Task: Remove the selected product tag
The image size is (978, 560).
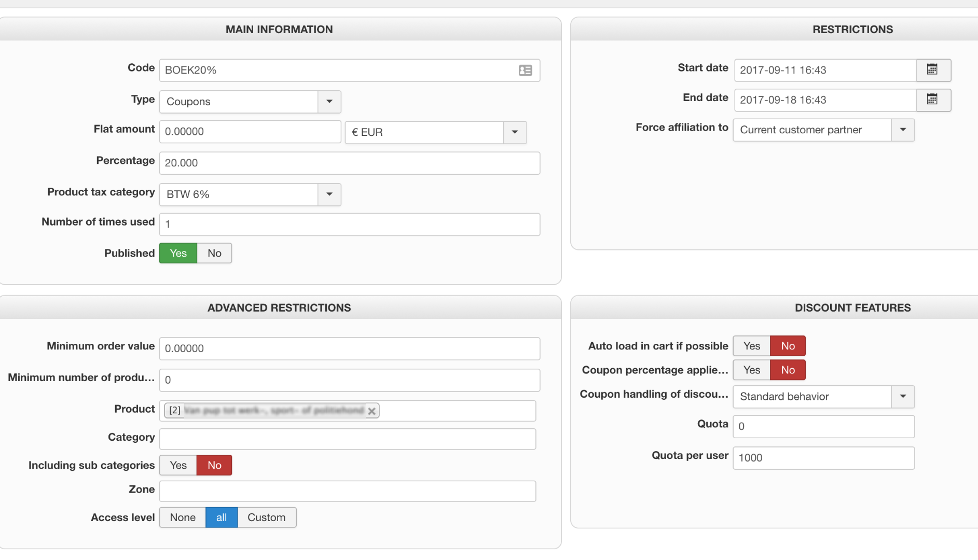Action: [x=372, y=411]
